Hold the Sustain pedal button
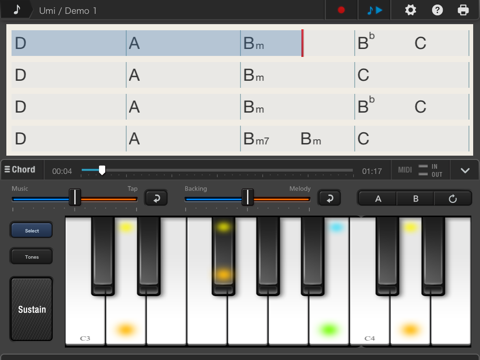The height and width of the screenshot is (360, 480). [x=32, y=309]
